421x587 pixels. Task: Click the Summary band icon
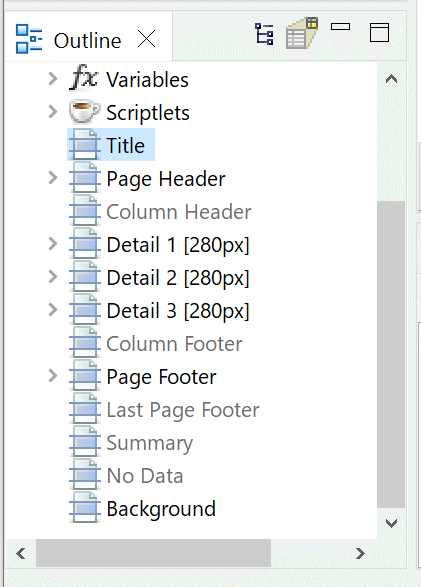click(x=85, y=442)
